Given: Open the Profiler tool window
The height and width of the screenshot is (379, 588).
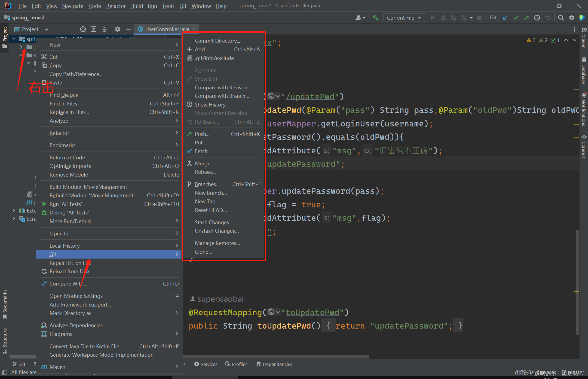Looking at the screenshot, I should point(236,364).
